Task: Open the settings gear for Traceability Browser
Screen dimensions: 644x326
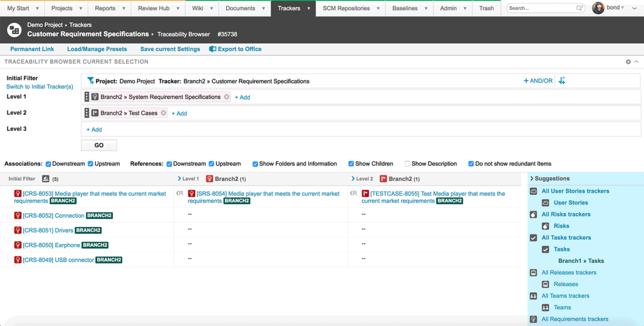Action: click(x=627, y=61)
